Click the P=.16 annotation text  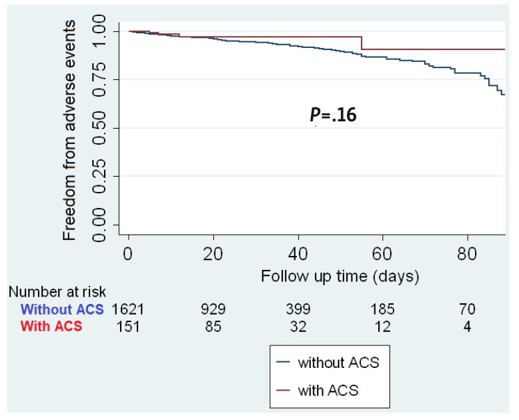[333, 115]
